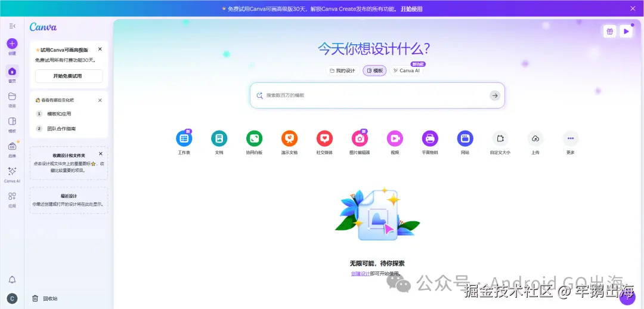
Task: Open the More (更多) three-dots icon
Action: click(x=571, y=138)
